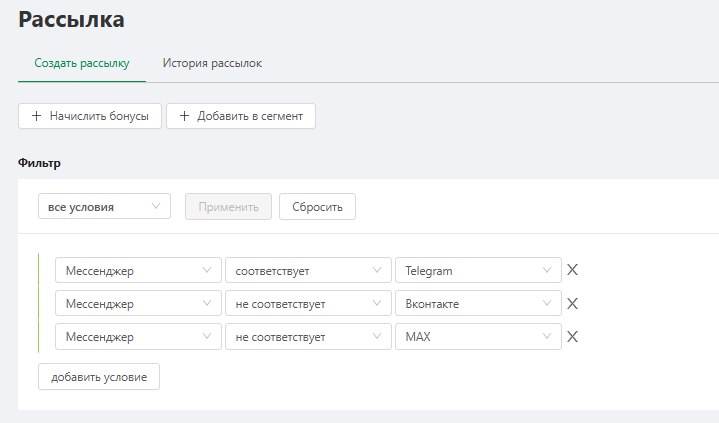Open the Вконтакте value dropdown
Screen dimensions: 719x423
point(478,303)
